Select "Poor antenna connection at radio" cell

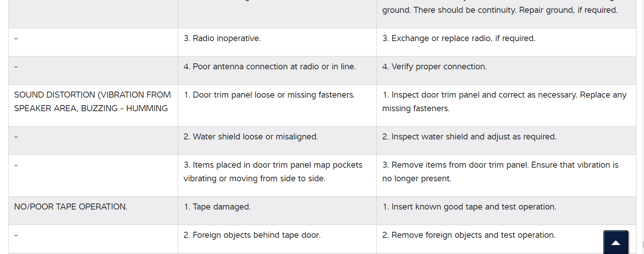point(269,67)
